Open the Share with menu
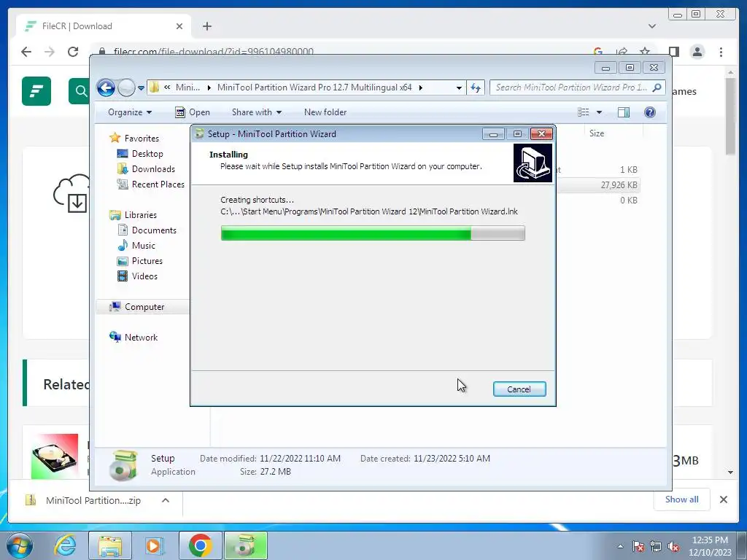This screenshot has width=747, height=560. click(257, 112)
